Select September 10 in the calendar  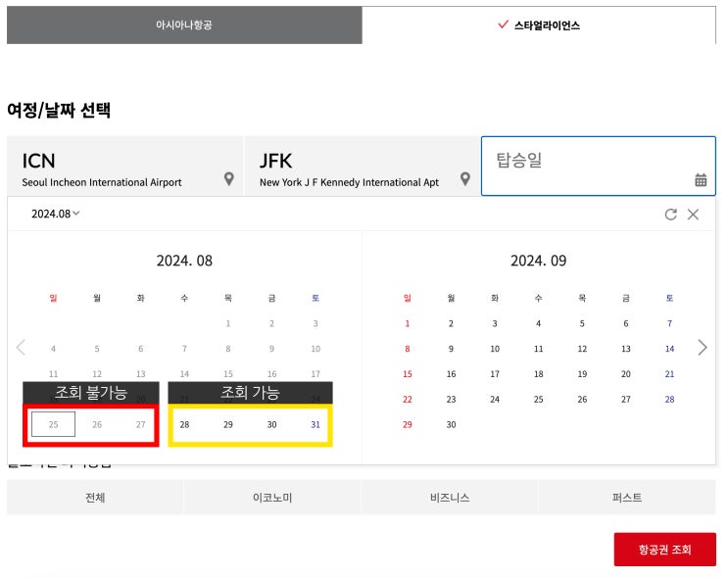coord(495,349)
